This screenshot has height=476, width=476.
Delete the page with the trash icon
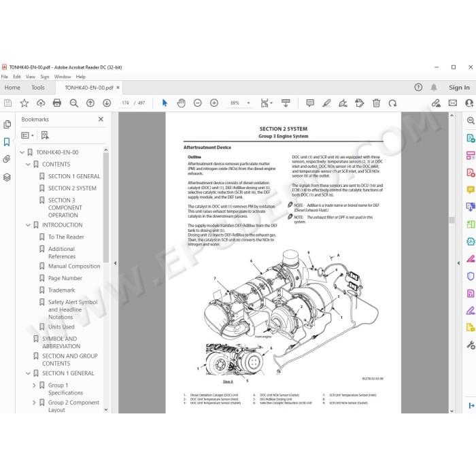376,103
